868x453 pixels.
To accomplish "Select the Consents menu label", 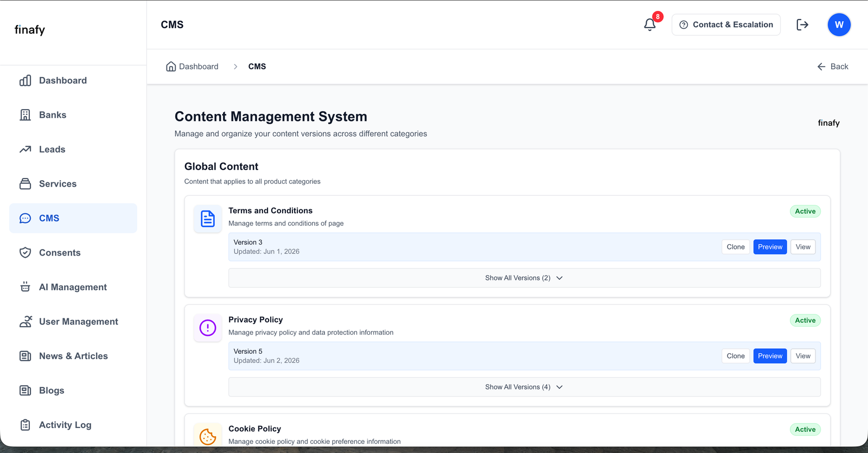I will pos(60,253).
